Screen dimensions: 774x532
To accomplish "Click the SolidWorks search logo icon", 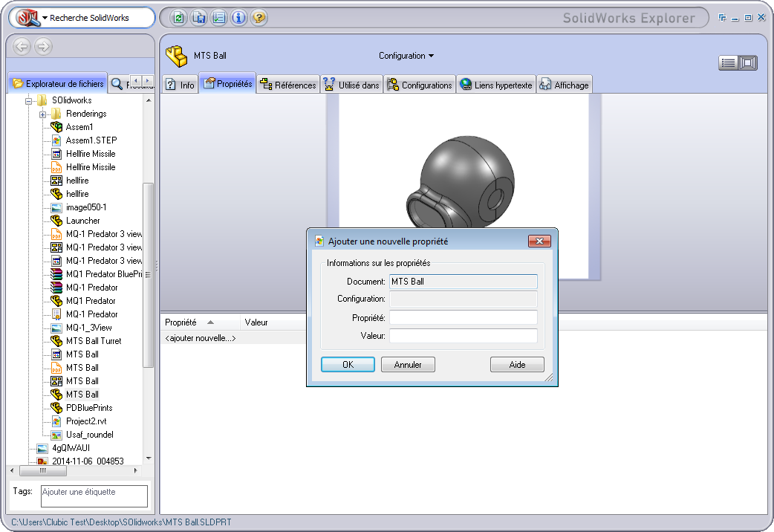I will point(28,18).
